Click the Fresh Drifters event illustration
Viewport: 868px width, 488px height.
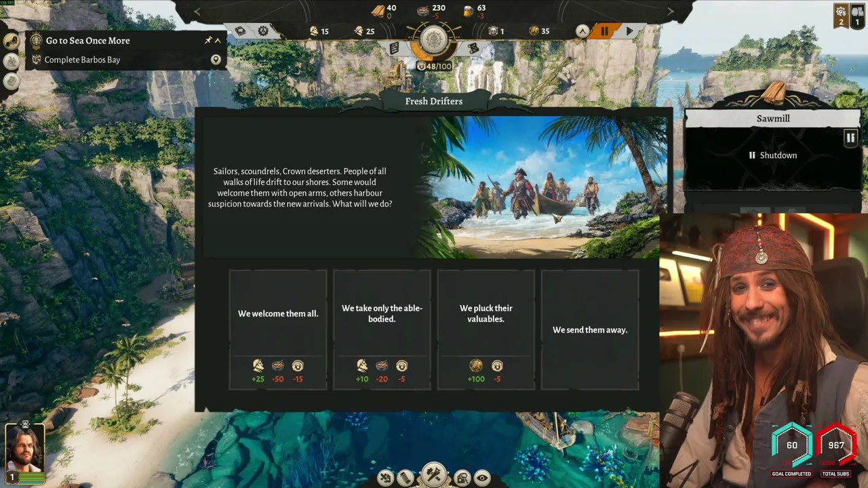(542, 186)
